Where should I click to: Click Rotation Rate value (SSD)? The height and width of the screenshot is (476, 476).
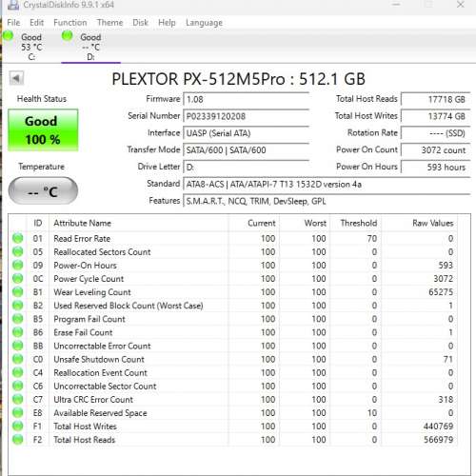pos(435,133)
